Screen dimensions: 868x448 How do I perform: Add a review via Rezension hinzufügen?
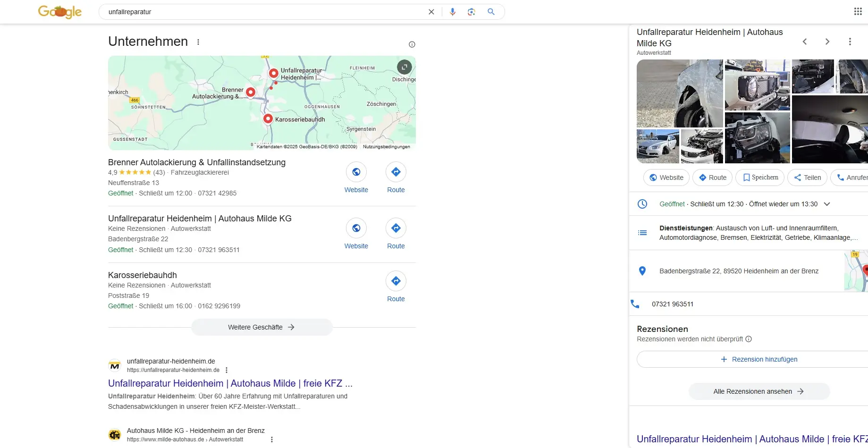[758, 359]
